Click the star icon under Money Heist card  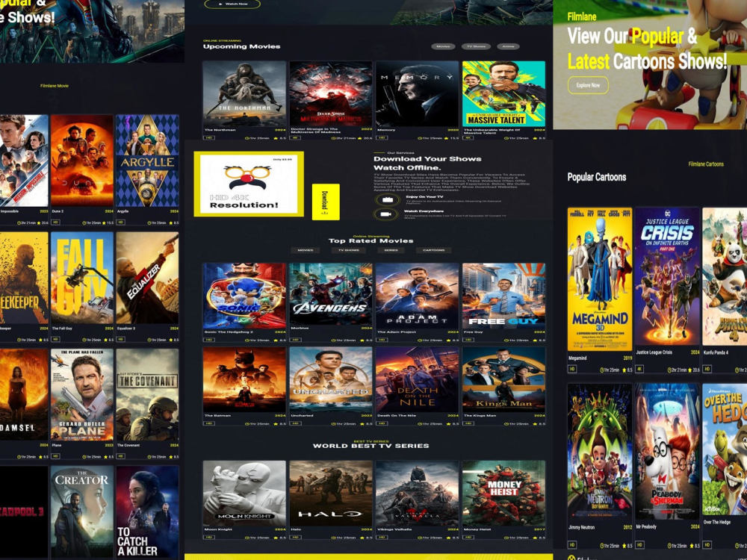pos(535,538)
